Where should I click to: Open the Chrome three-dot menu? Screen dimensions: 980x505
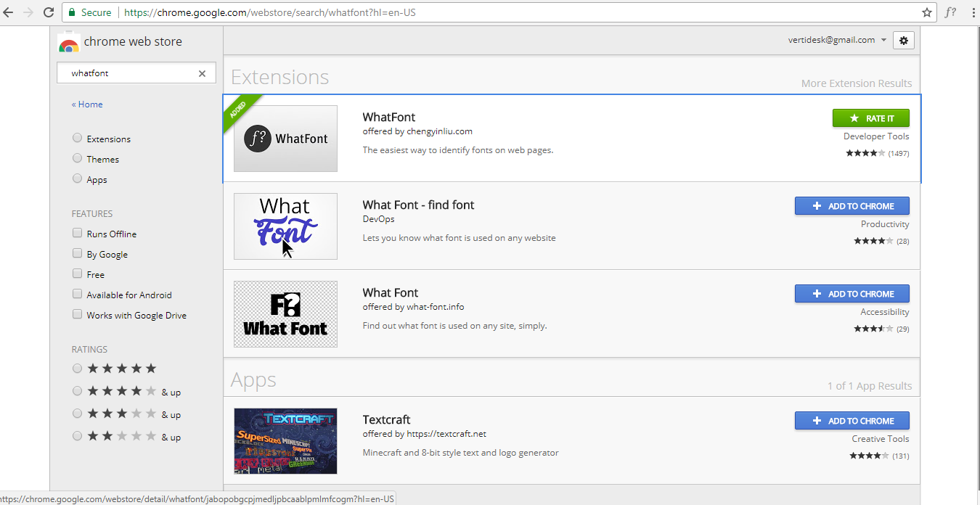(973, 12)
